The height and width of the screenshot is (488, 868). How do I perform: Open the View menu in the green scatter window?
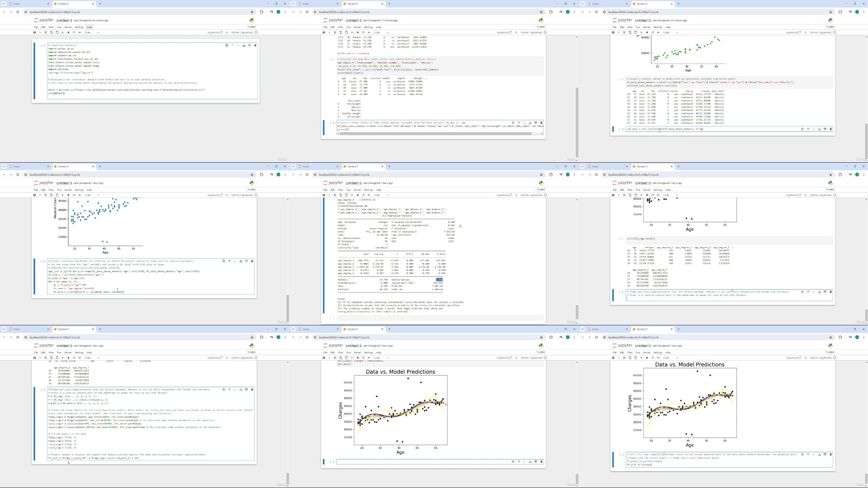click(x=629, y=27)
